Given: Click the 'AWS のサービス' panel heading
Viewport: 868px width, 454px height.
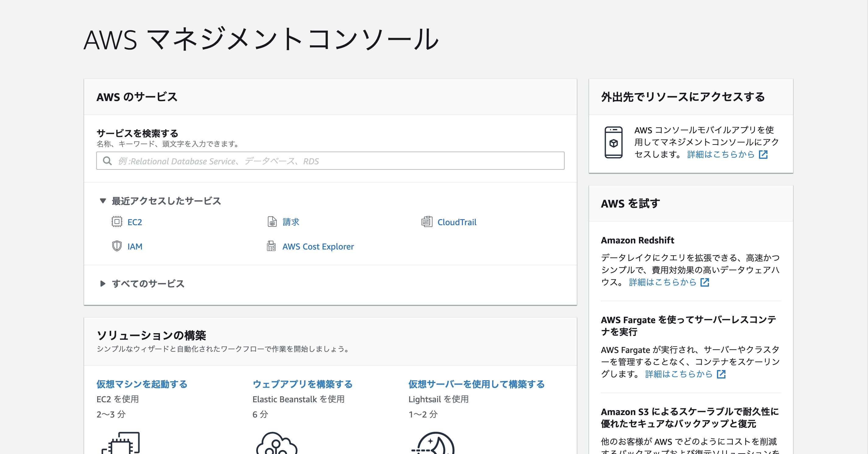Looking at the screenshot, I should point(137,97).
